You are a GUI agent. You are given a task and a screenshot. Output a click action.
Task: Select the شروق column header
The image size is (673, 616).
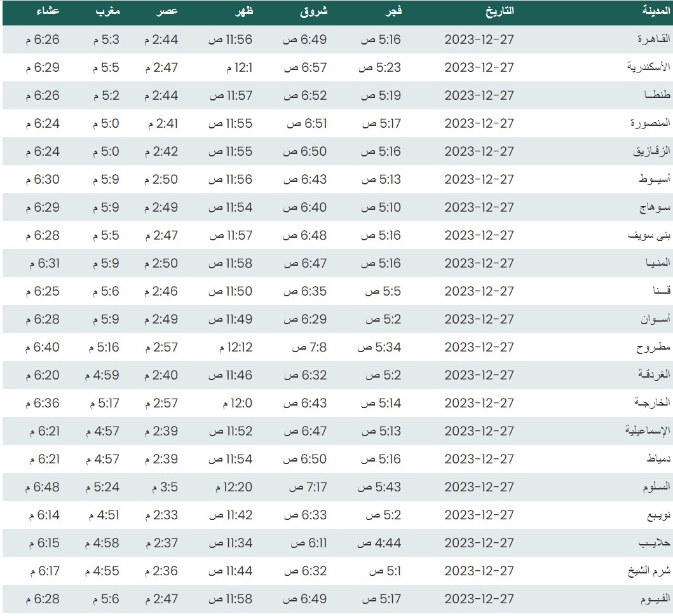tap(313, 11)
